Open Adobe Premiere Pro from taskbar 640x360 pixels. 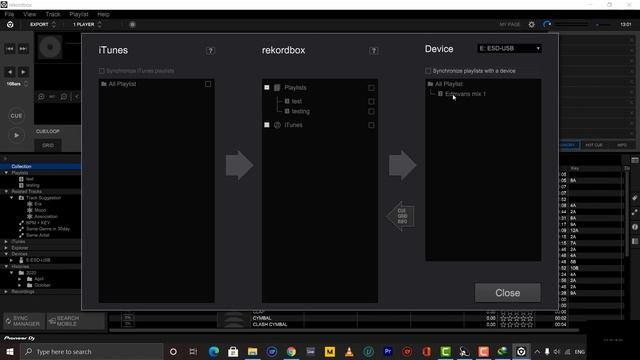pyautogui.click(x=388, y=351)
